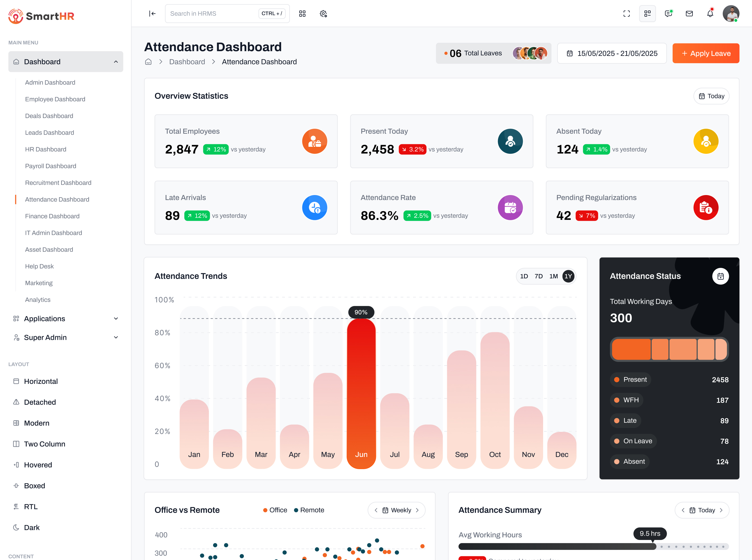The height and width of the screenshot is (560, 752).
Task: Toggle the Office series in the legend
Action: coord(275,510)
